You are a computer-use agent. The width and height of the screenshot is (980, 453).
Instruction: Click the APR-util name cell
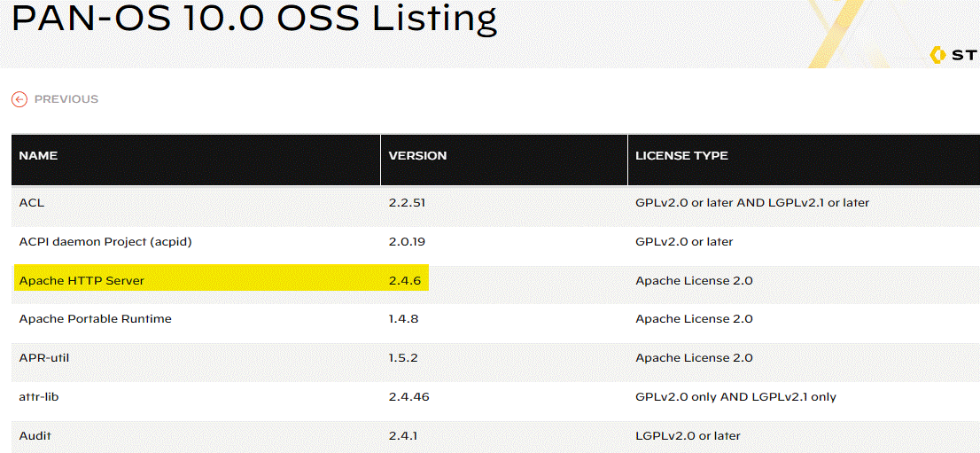coord(44,358)
